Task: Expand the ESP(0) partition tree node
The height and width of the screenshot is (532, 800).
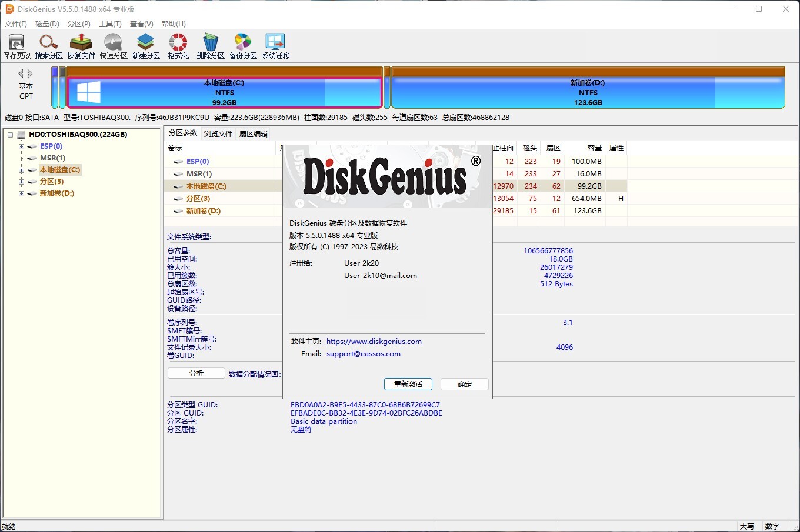Action: pyautogui.click(x=21, y=146)
